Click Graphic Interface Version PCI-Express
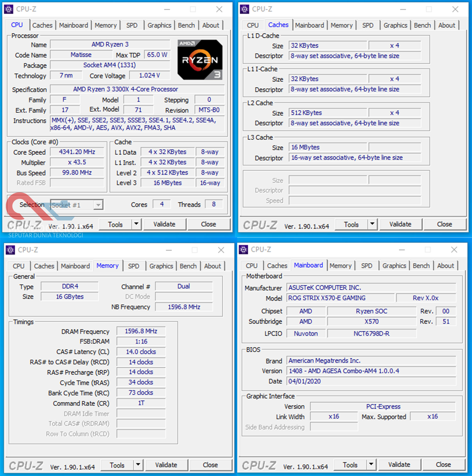The image size is (472, 476). coord(383,407)
